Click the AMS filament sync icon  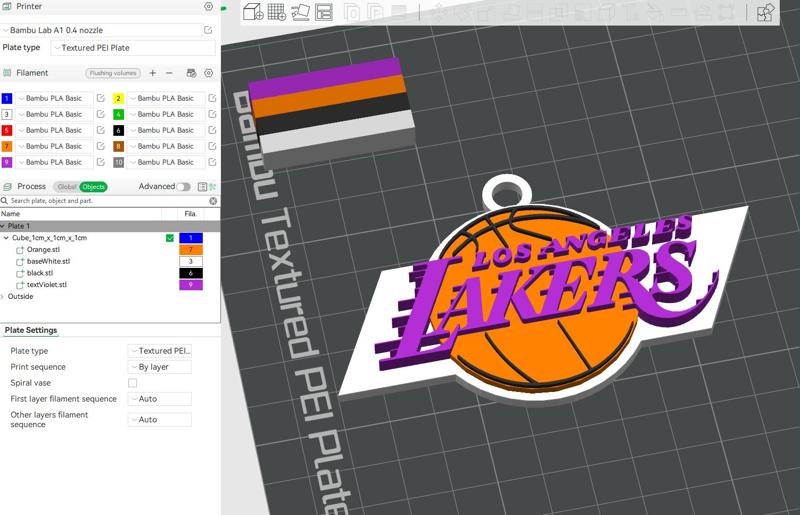[x=191, y=73]
